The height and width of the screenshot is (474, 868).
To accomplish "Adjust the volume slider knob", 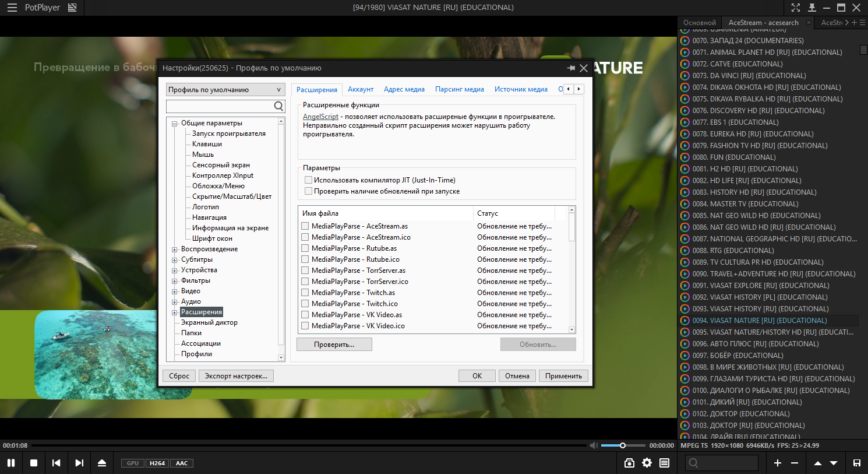I will coord(623,445).
